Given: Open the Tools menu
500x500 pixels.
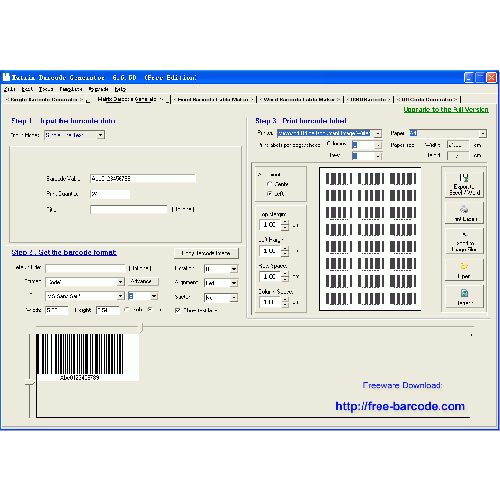Looking at the screenshot, I should tap(46, 89).
